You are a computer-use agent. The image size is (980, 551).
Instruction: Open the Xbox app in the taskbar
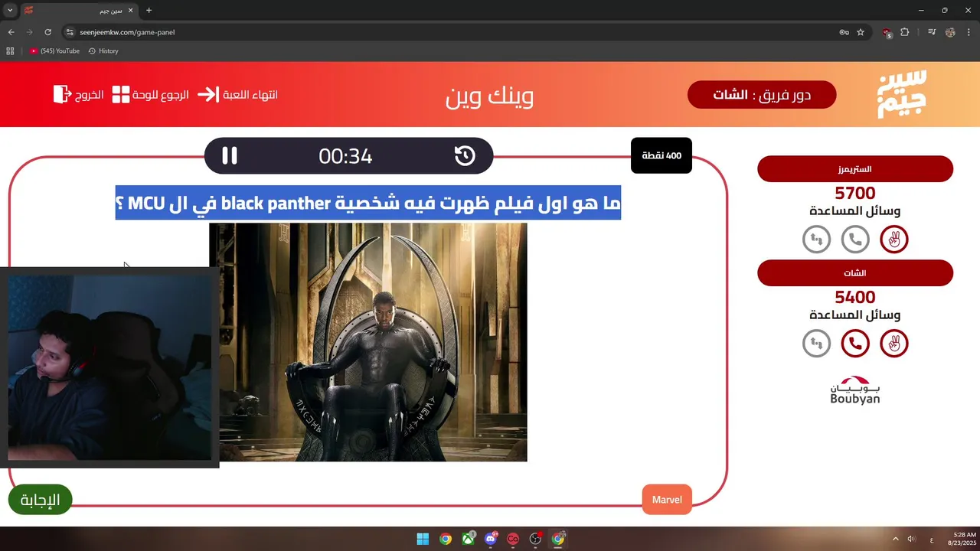[468, 539]
